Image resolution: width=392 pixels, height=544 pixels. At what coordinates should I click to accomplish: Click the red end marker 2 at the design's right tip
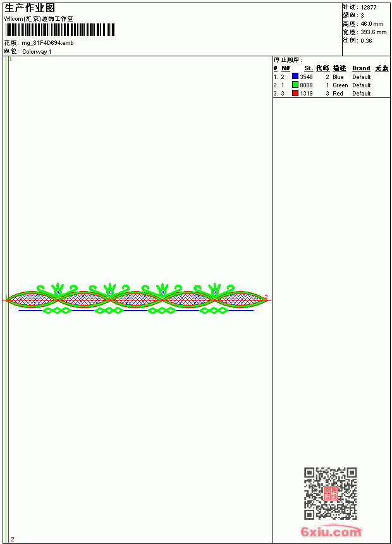266,297
